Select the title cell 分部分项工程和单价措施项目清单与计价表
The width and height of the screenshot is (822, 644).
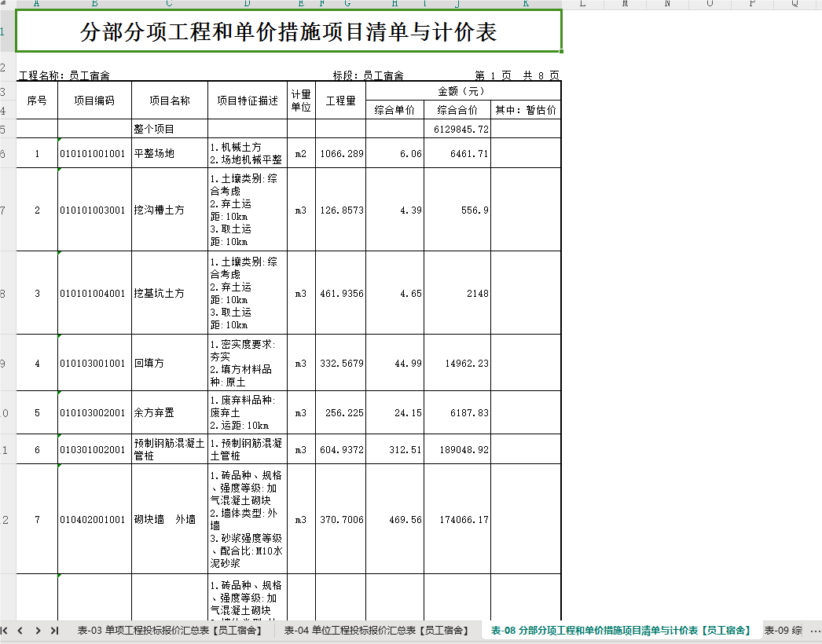click(x=289, y=31)
